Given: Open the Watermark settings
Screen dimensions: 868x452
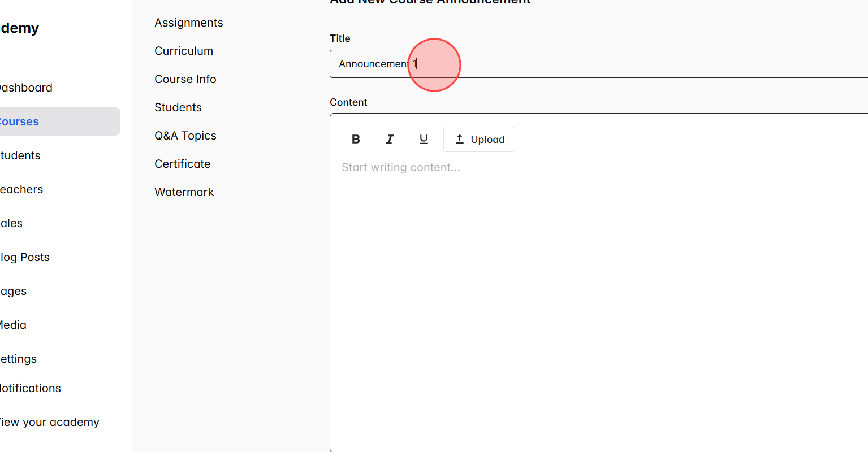Looking at the screenshot, I should click(184, 192).
